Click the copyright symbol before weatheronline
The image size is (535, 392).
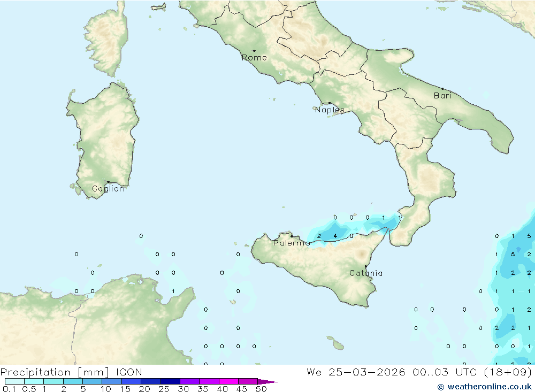pos(441,387)
